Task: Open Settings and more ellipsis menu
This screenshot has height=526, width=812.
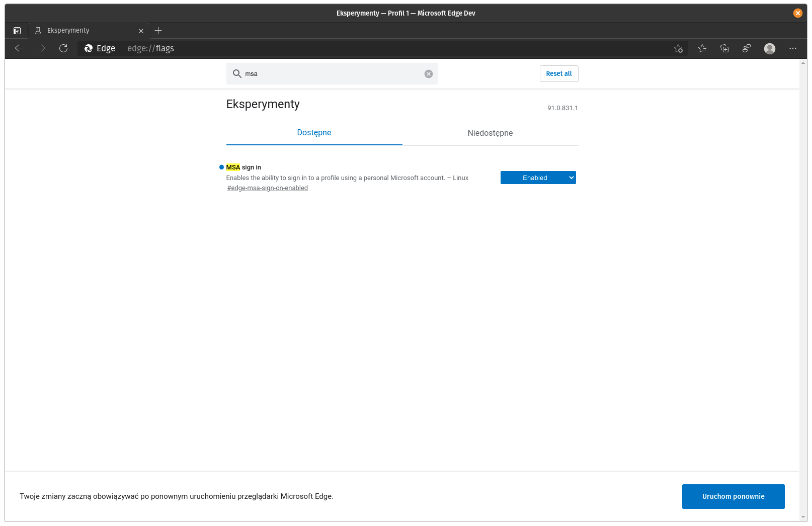Action: click(793, 48)
